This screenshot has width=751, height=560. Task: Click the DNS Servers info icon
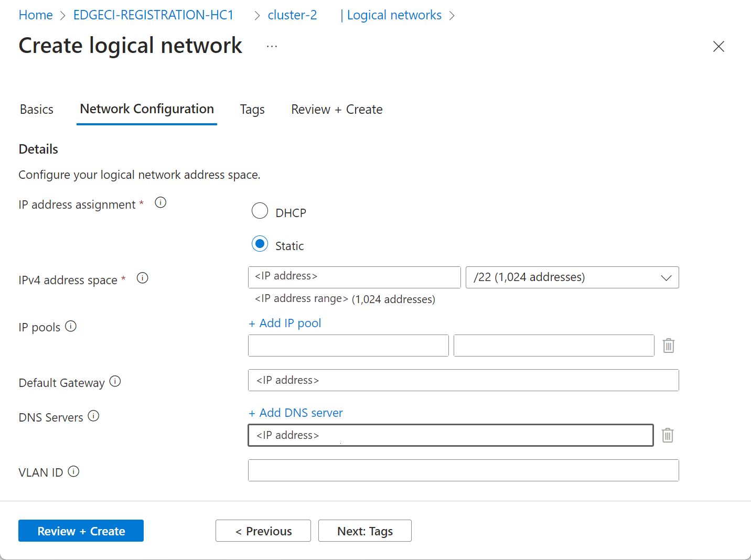[93, 416]
